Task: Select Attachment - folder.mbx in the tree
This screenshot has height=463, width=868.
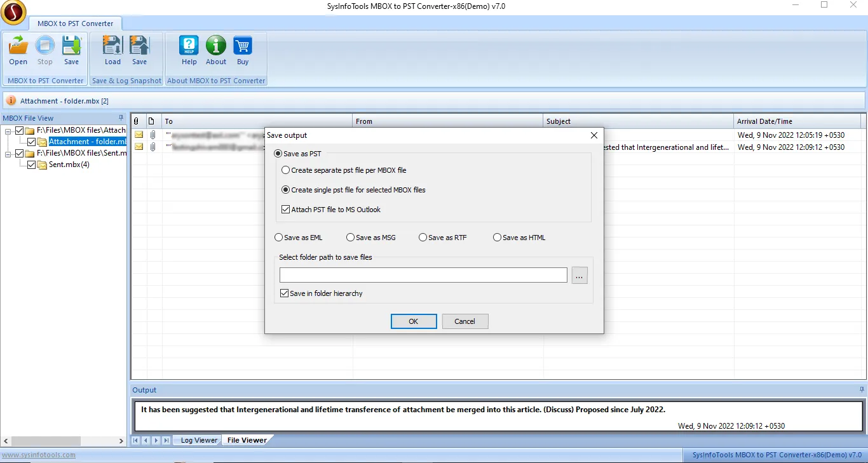Action: (x=88, y=142)
